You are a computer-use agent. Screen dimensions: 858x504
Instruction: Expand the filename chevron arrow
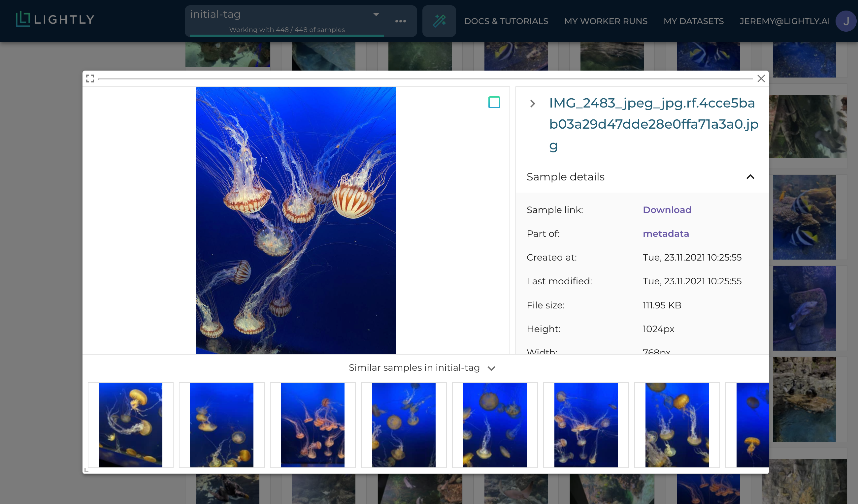coord(533,104)
